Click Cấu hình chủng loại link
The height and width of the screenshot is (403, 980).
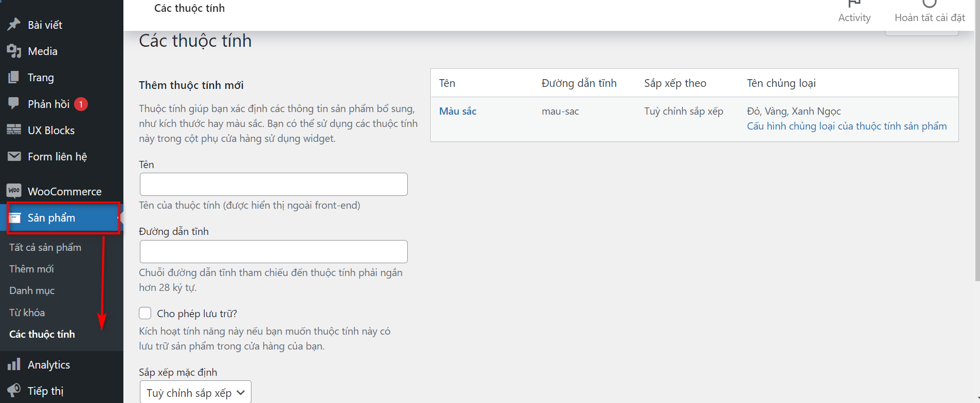click(846, 126)
